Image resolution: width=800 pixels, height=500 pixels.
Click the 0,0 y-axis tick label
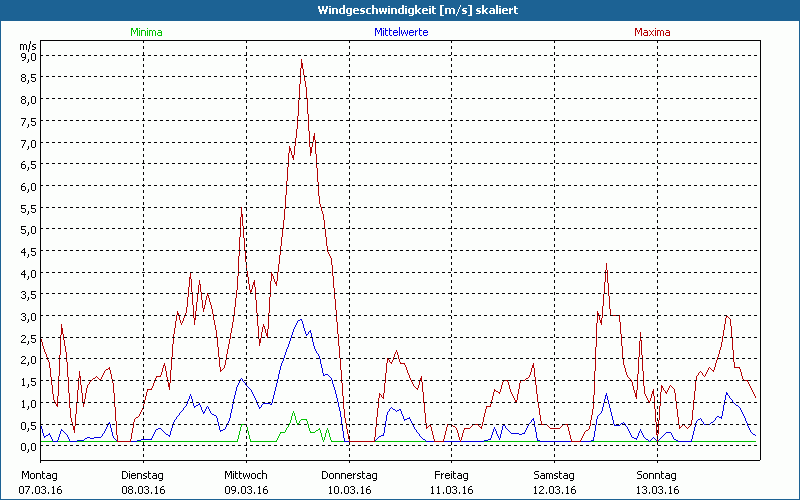[28, 447]
